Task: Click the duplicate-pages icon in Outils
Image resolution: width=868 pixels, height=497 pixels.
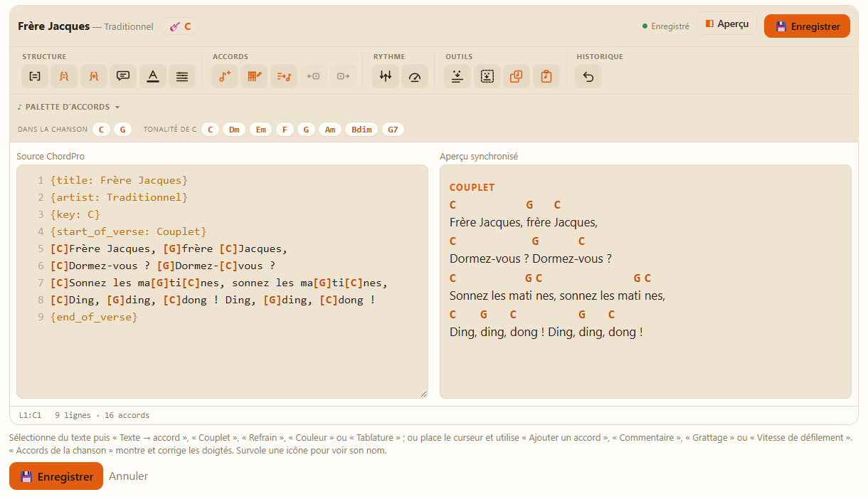Action: pyautogui.click(x=517, y=76)
